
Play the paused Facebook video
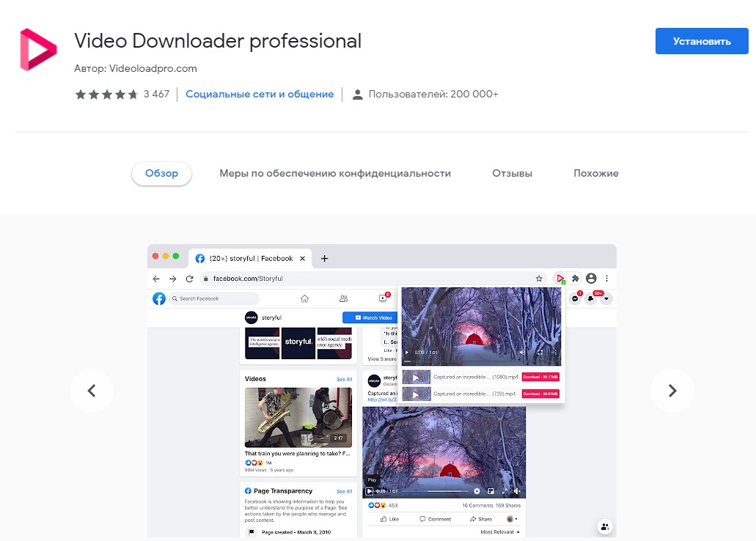tap(369, 491)
